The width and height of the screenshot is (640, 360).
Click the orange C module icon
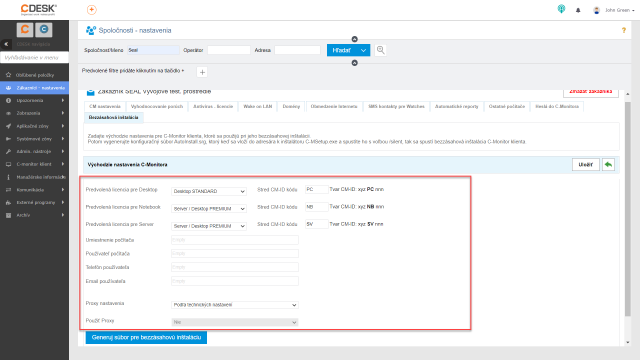[x=25, y=29]
